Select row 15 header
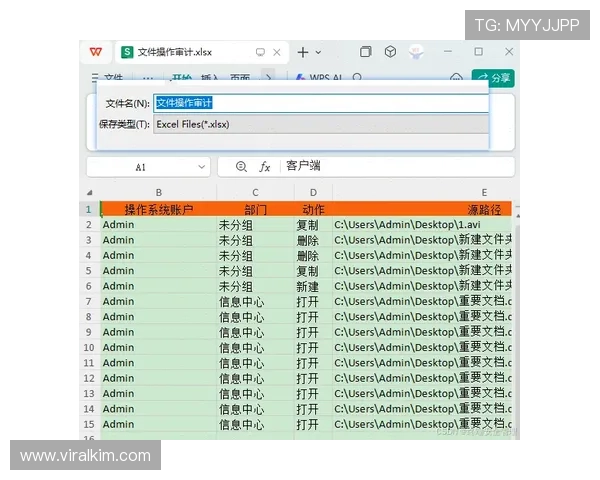This screenshot has width=600, height=480. 89,424
